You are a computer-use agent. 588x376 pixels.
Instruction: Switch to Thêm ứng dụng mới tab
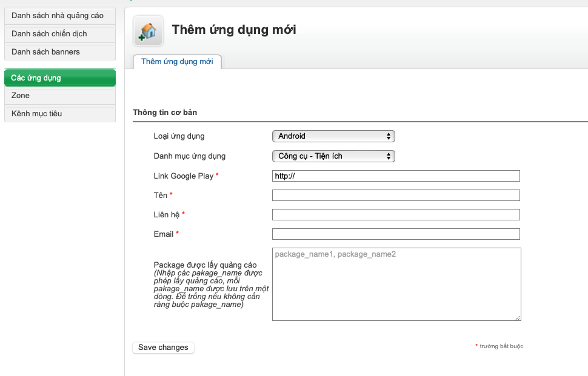click(177, 62)
